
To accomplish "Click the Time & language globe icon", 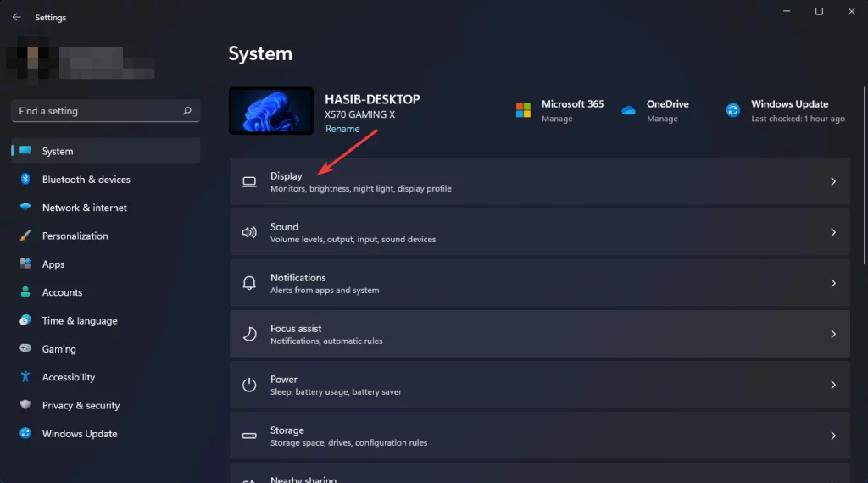I will pyautogui.click(x=25, y=319).
